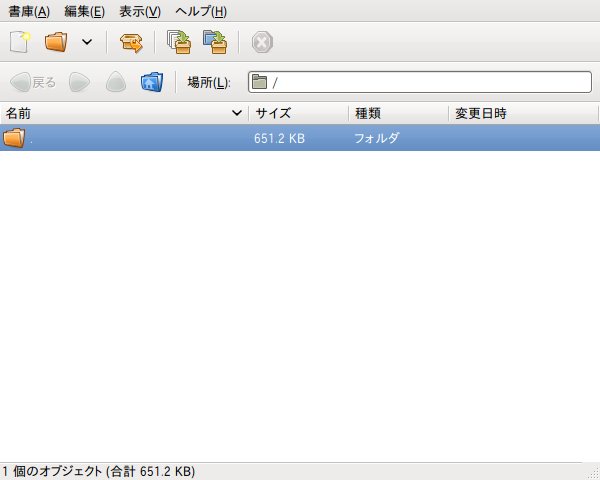Sort by the 種類 column header
Viewport: 600px width, 480px height.
(x=398, y=113)
